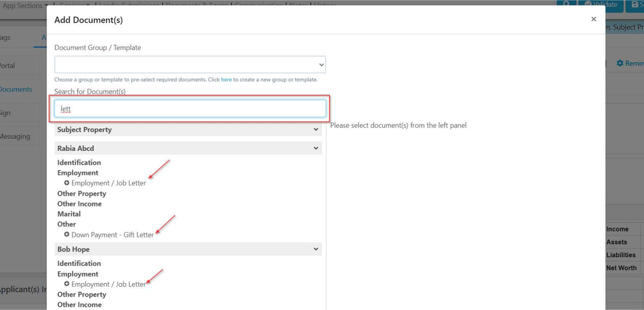The height and width of the screenshot is (310, 644).
Task: Add Employment / Job Letter under Bob Hope
Action: tap(67, 284)
